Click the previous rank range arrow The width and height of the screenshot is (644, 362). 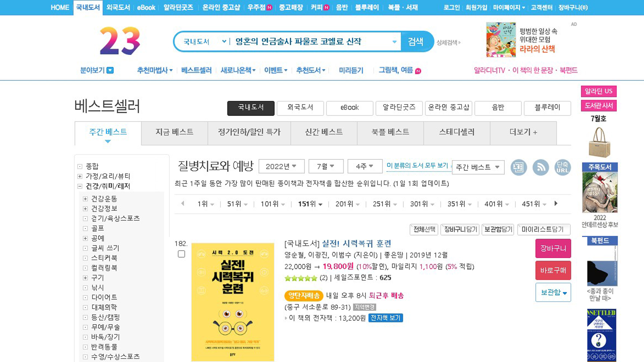click(183, 203)
